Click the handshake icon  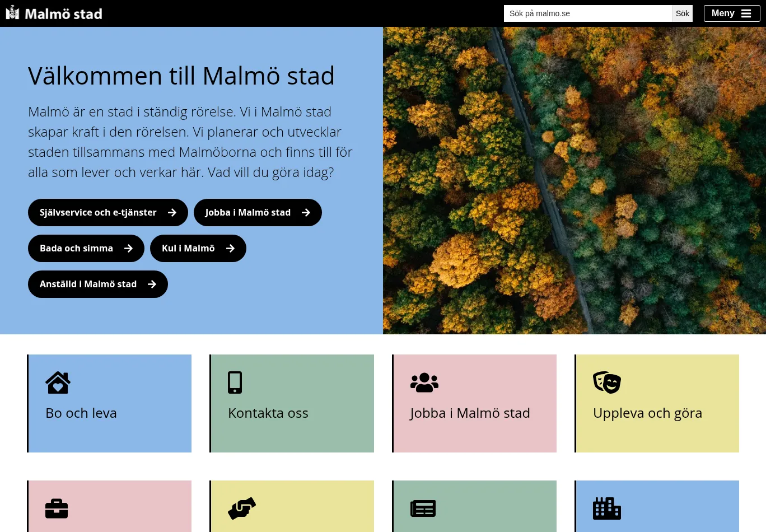pyautogui.click(x=241, y=508)
